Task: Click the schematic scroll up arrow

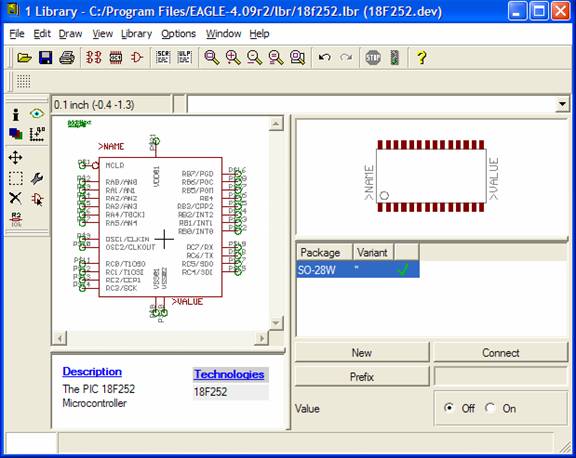Action: (276, 123)
